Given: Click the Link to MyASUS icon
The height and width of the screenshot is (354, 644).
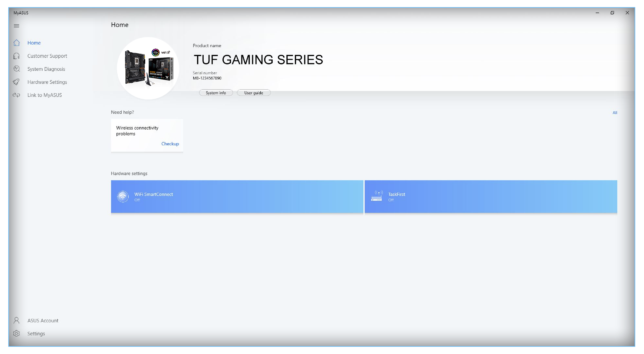Looking at the screenshot, I should click(17, 95).
